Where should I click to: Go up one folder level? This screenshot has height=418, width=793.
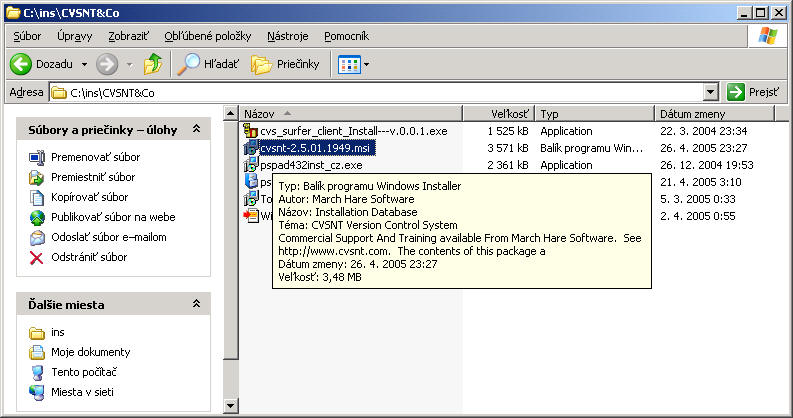(153, 64)
